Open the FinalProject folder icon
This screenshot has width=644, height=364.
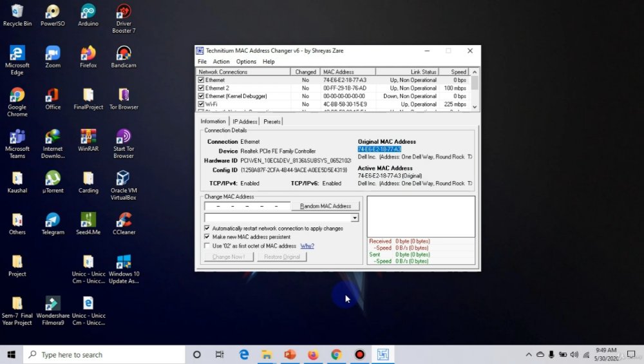pyautogui.click(x=88, y=99)
